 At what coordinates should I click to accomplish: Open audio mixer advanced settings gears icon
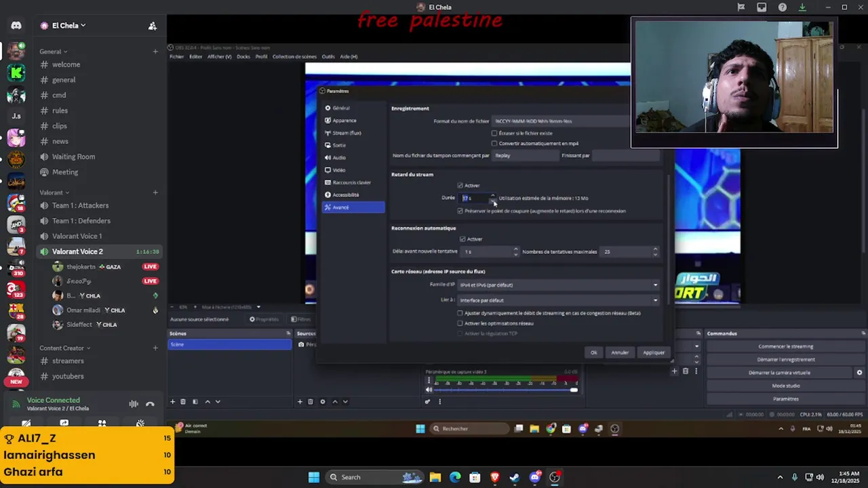pyautogui.click(x=427, y=402)
